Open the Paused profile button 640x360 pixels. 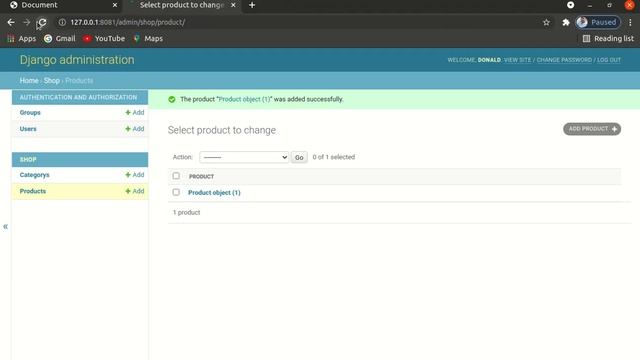click(x=598, y=22)
